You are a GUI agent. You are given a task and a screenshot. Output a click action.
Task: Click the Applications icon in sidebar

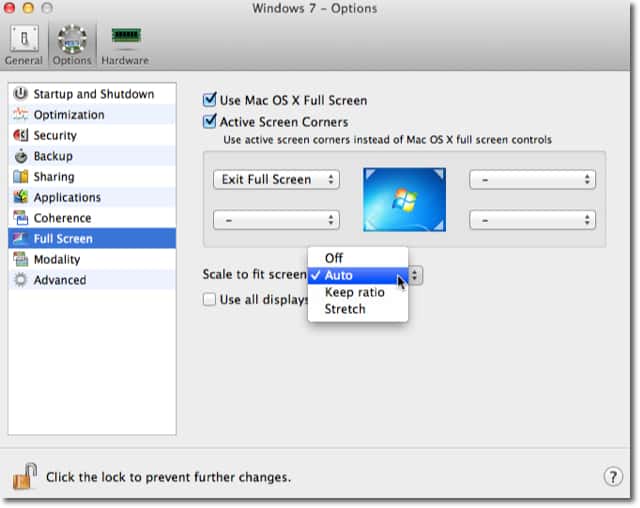[x=20, y=197]
